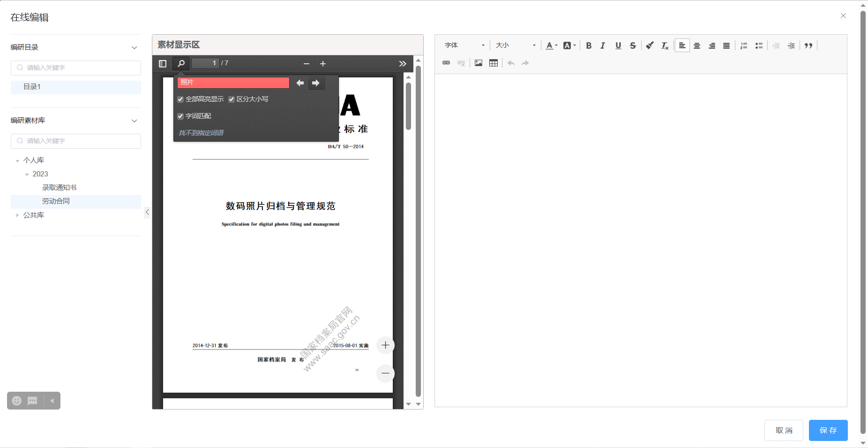The width and height of the screenshot is (868, 448).
Task: Zoom in with the PDF toolbar plus
Action: [x=323, y=63]
